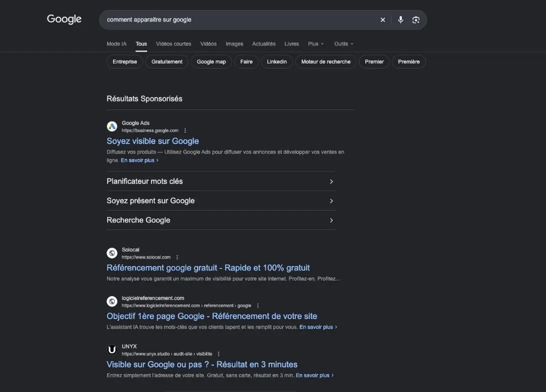Open Référencement google gratuit result
The height and width of the screenshot is (392, 546).
click(208, 267)
